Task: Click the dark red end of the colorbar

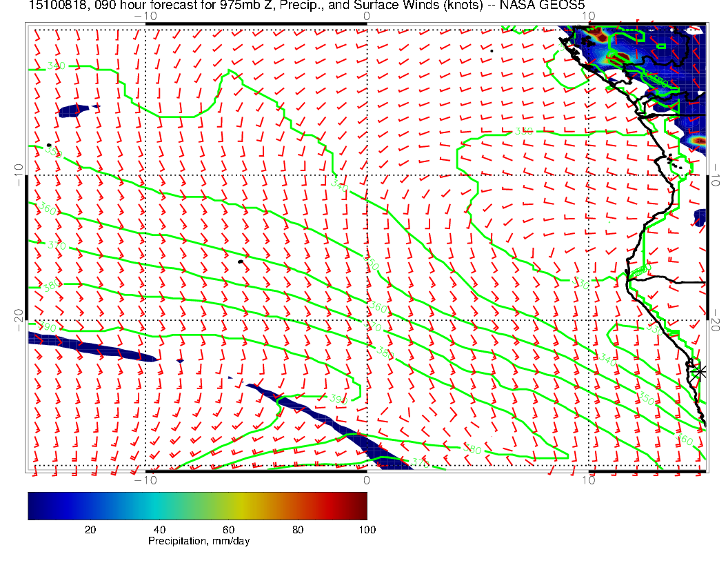Action: pyautogui.click(x=361, y=506)
